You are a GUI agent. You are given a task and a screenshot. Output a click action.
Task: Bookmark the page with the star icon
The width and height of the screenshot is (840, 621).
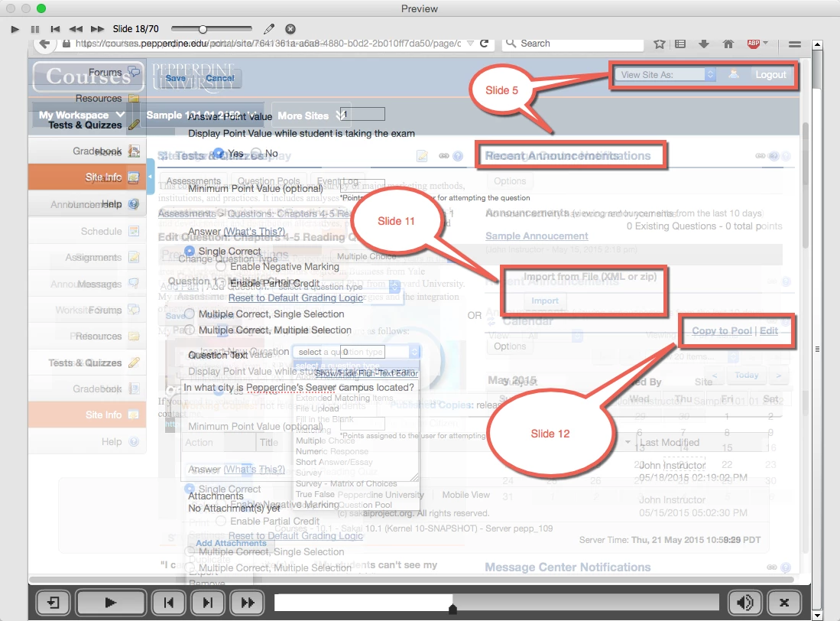coord(660,44)
